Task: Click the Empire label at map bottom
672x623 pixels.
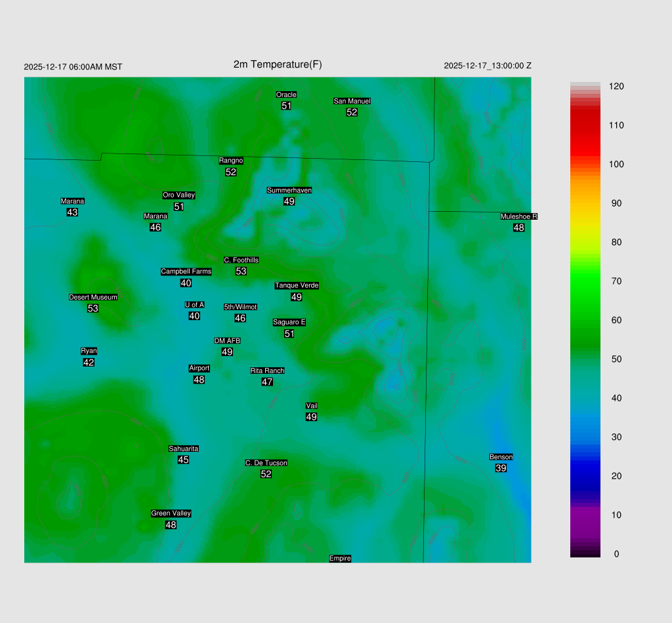Action: pyautogui.click(x=340, y=558)
